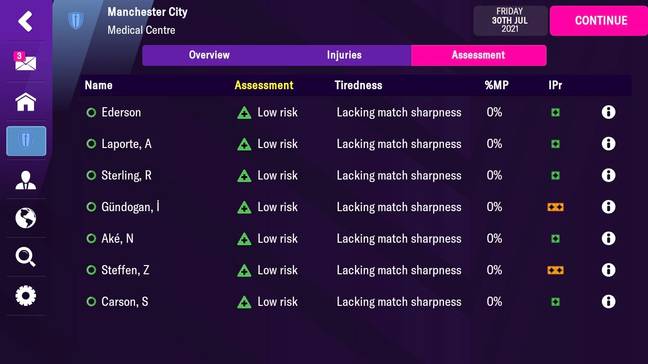Switch to the Injuries tab
Screen dimensions: 648x364
pyautogui.click(x=344, y=55)
